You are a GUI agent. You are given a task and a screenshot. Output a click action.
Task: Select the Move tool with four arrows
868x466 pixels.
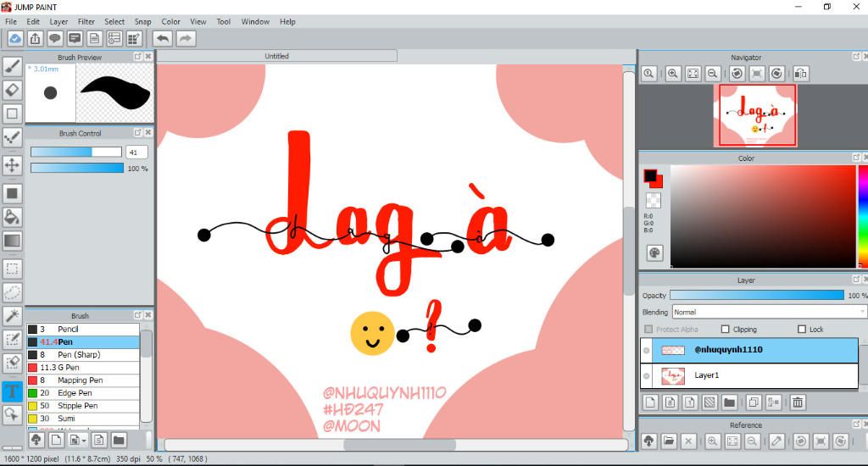click(x=12, y=165)
